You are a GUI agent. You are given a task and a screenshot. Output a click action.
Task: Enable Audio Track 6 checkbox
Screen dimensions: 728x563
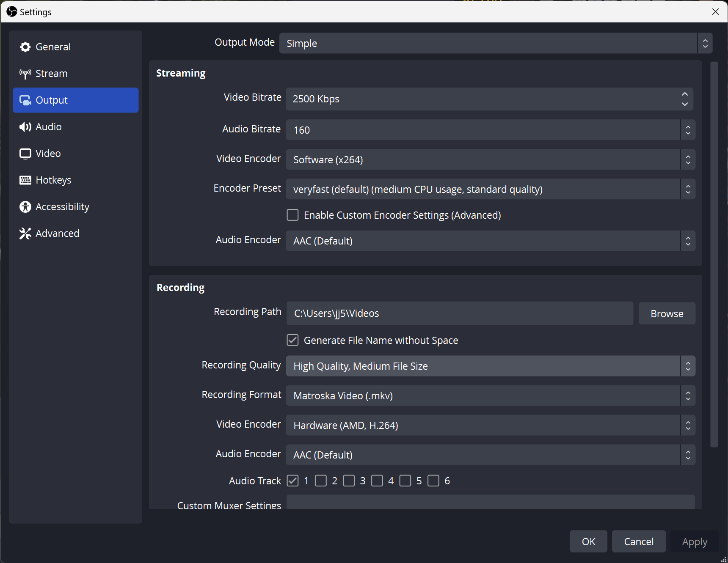click(433, 481)
